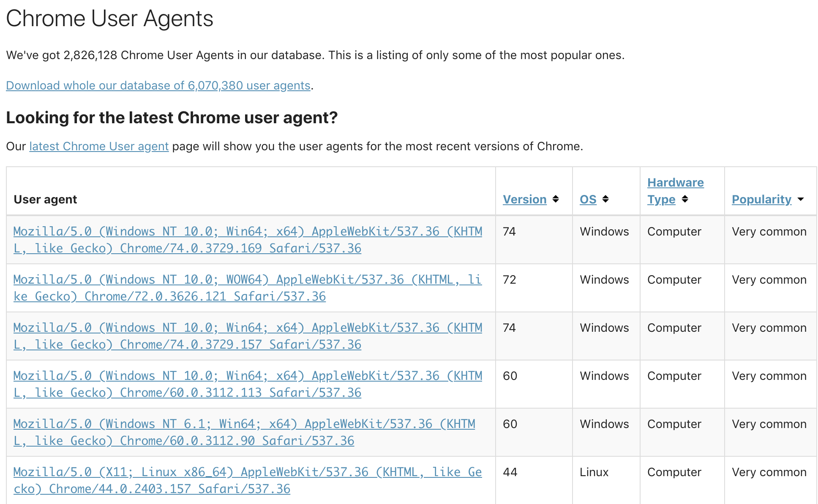Click version "72" in the Chrome/72.0.3626.121 row
This screenshot has width=818, height=504.
pos(509,279)
